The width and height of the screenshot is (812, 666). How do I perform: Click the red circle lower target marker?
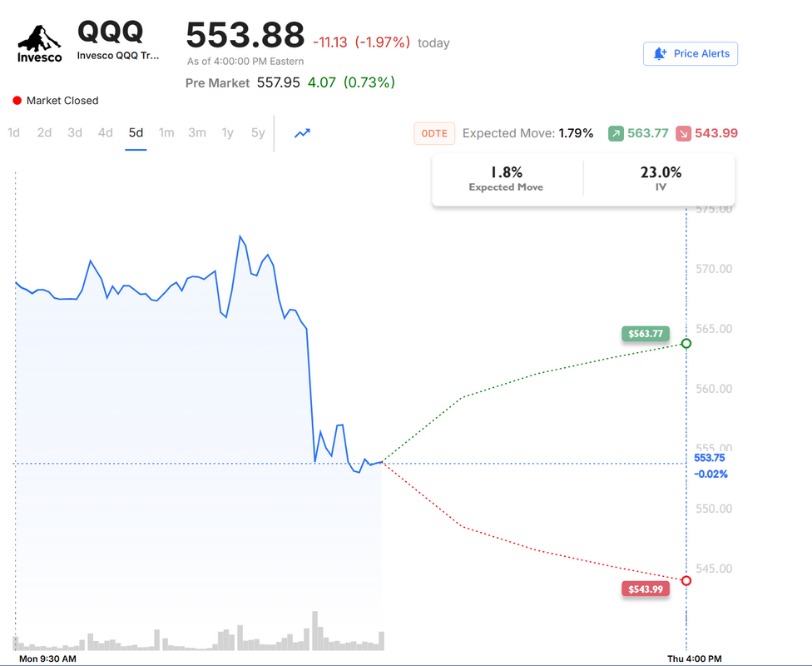[x=686, y=580]
